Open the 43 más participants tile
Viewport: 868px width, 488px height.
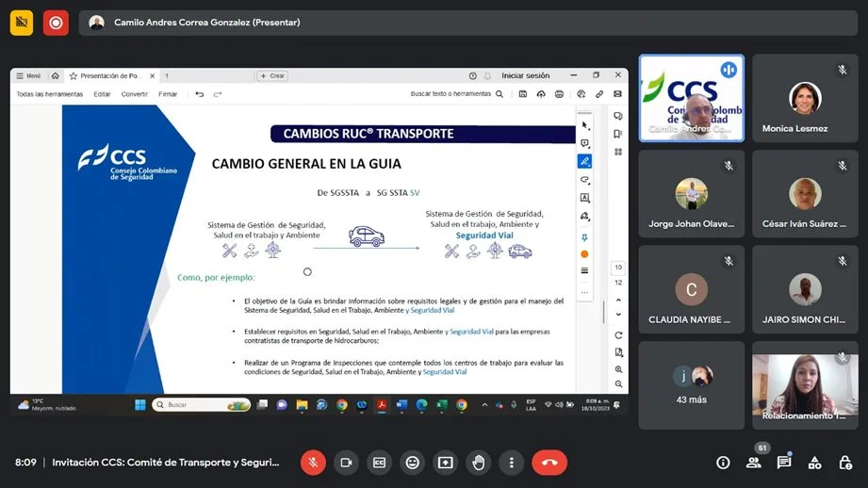[692, 385]
